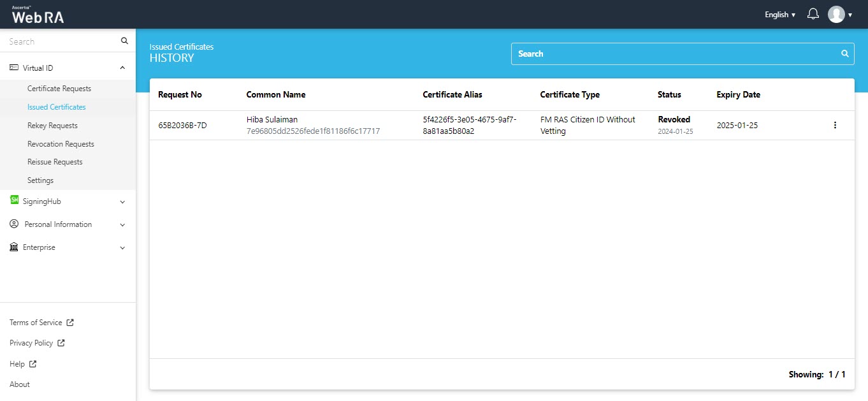Click the sidebar search magnifier icon
The image size is (868, 401).
pos(124,41)
